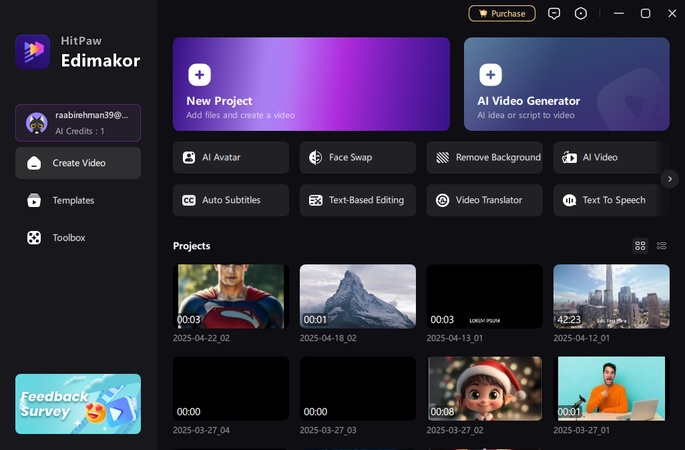Click the Purchase button
685x450 pixels.
pyautogui.click(x=502, y=13)
